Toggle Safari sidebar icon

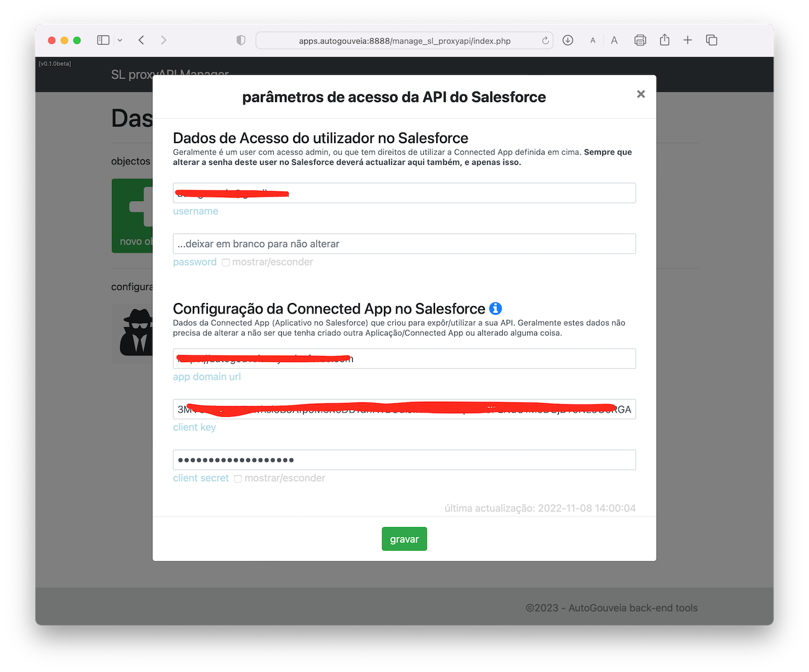tap(103, 40)
